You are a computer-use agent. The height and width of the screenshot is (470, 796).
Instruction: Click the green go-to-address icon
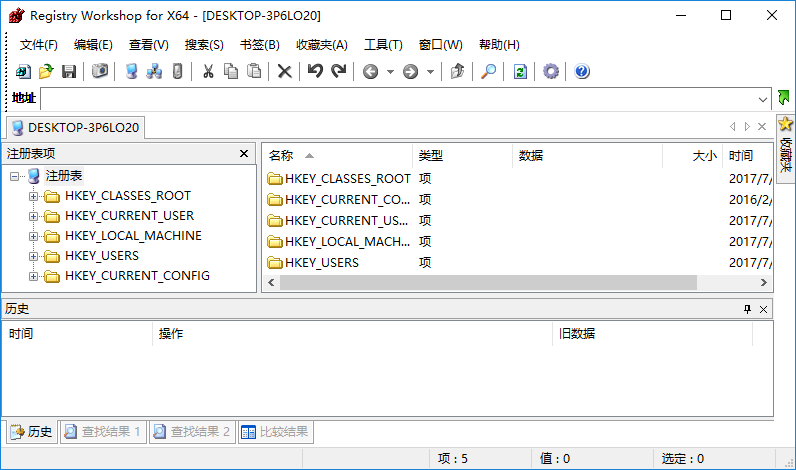783,97
